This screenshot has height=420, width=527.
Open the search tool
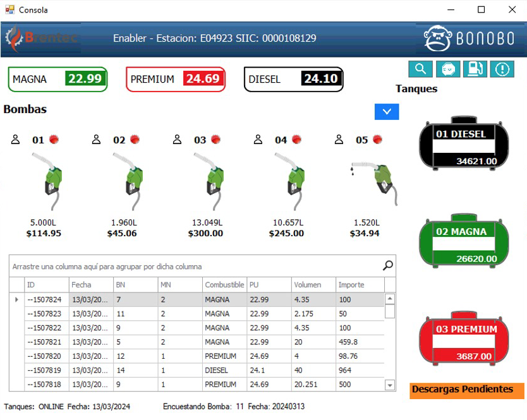[x=421, y=69]
